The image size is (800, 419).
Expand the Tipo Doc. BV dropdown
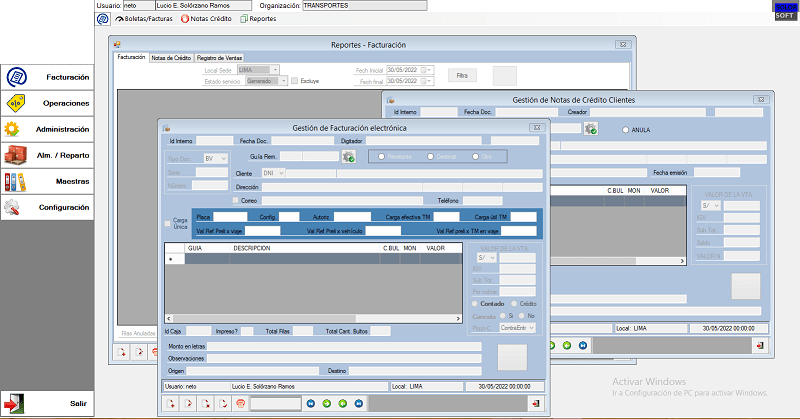(x=222, y=158)
